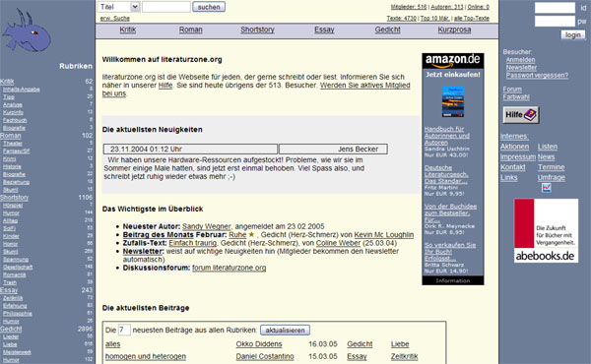Open Impressum link

[518, 156]
